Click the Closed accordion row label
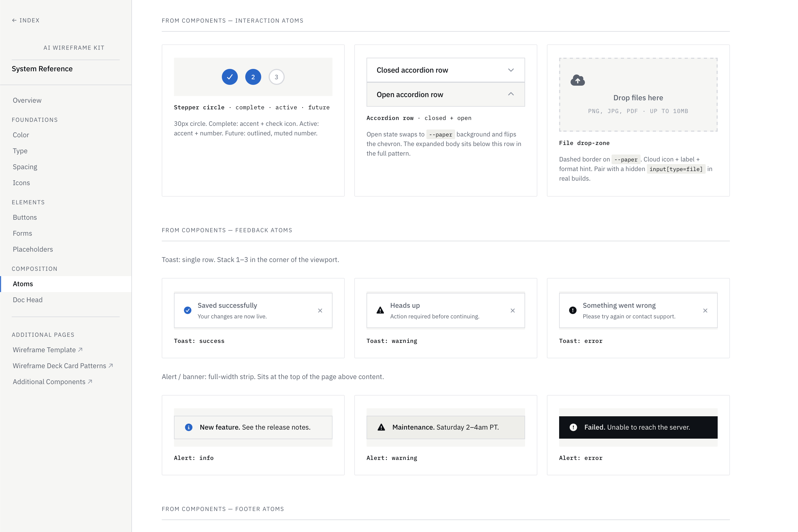This screenshot has height=532, width=798. (x=412, y=70)
